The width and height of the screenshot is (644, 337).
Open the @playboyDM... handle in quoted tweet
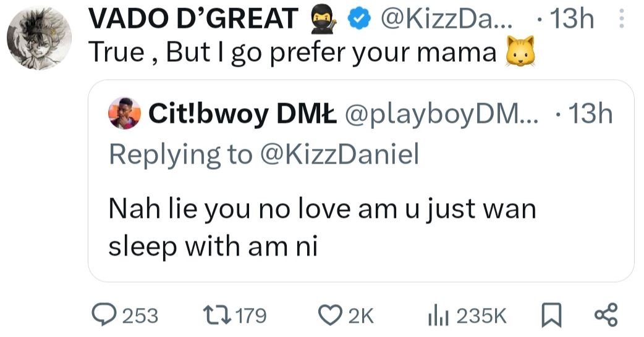tap(441, 114)
